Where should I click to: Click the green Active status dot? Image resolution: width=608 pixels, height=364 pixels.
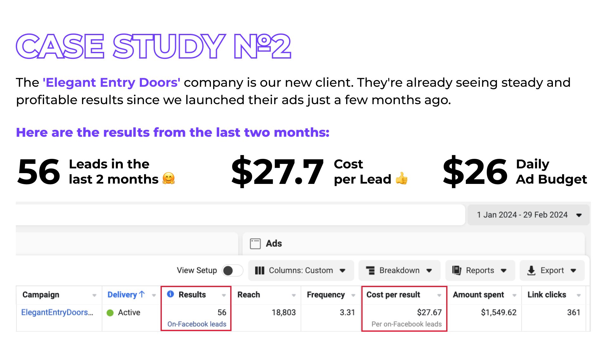(110, 313)
